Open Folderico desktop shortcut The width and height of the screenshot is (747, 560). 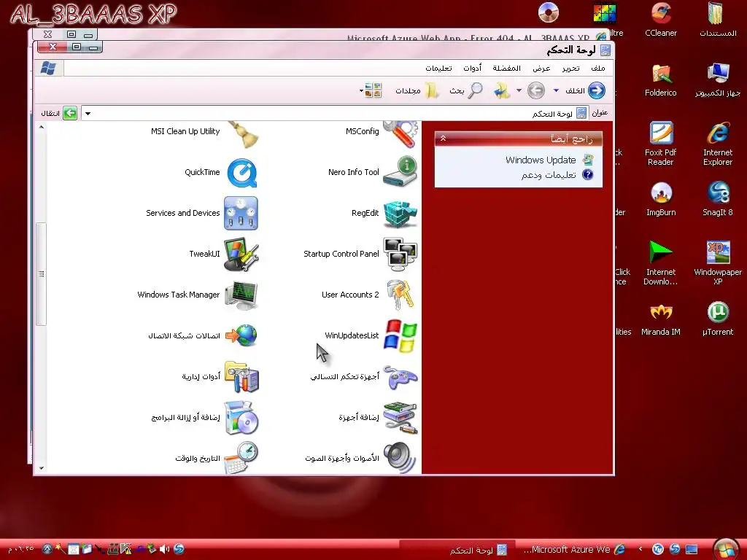point(661,80)
